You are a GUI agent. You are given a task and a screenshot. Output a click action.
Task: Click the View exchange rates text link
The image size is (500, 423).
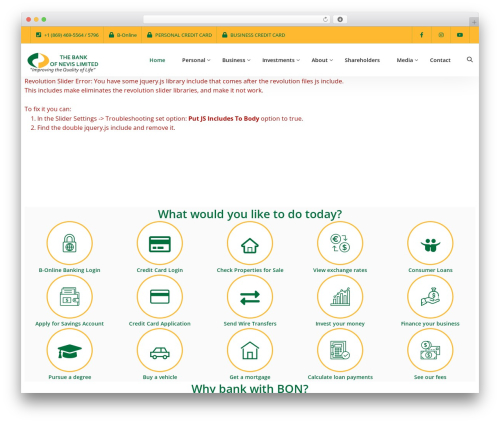pos(340,270)
